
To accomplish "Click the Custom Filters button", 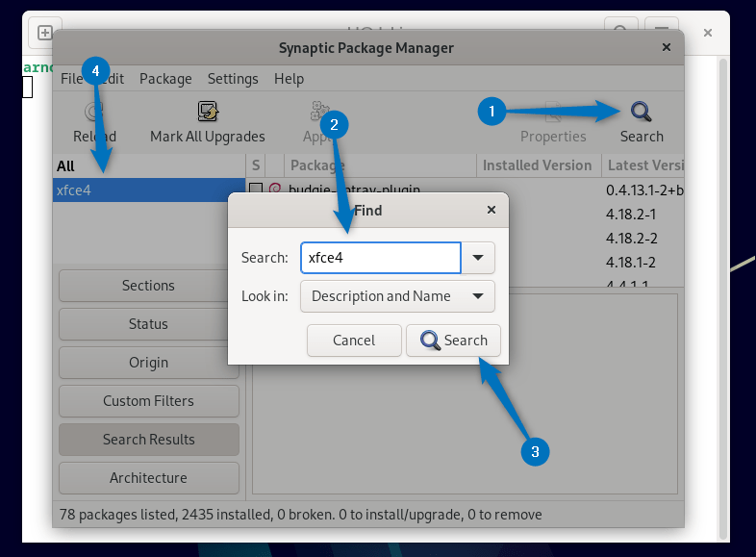I will (x=148, y=401).
